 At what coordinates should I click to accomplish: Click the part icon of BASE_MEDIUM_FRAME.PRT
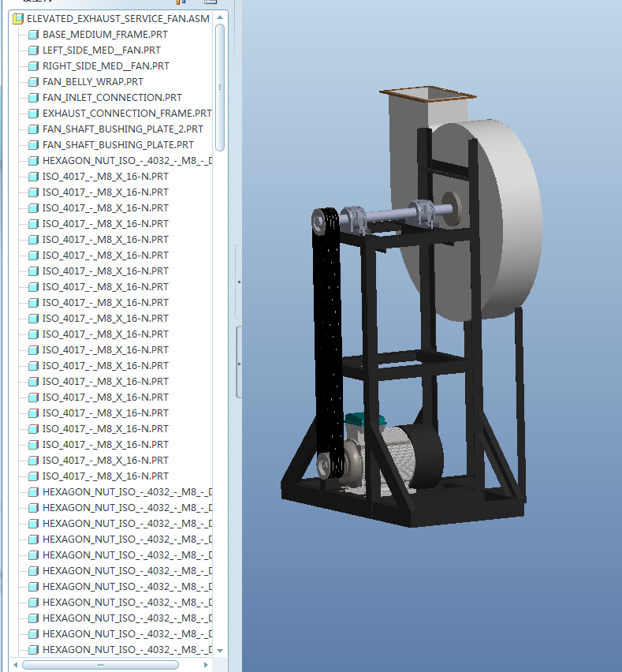(x=33, y=35)
